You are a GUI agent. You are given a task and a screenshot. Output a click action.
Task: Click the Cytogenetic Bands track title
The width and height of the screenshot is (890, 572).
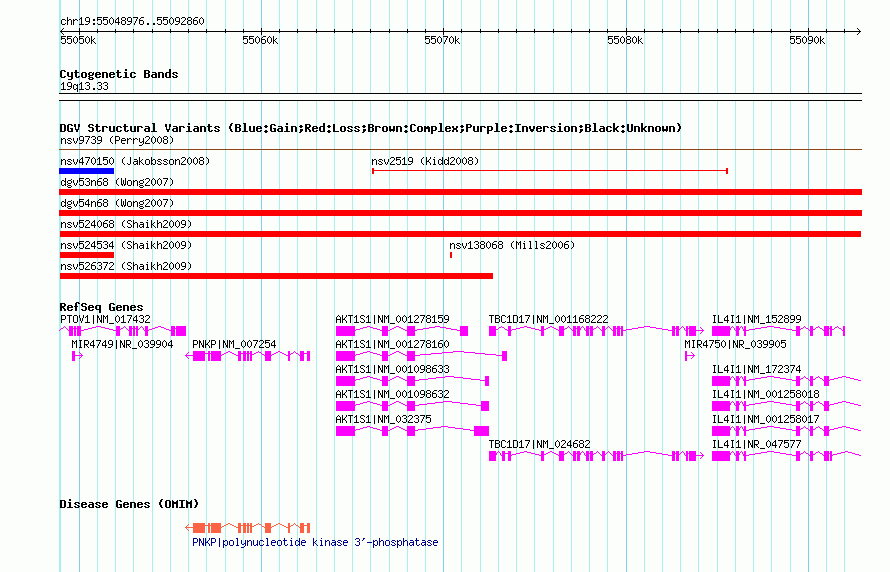[119, 74]
